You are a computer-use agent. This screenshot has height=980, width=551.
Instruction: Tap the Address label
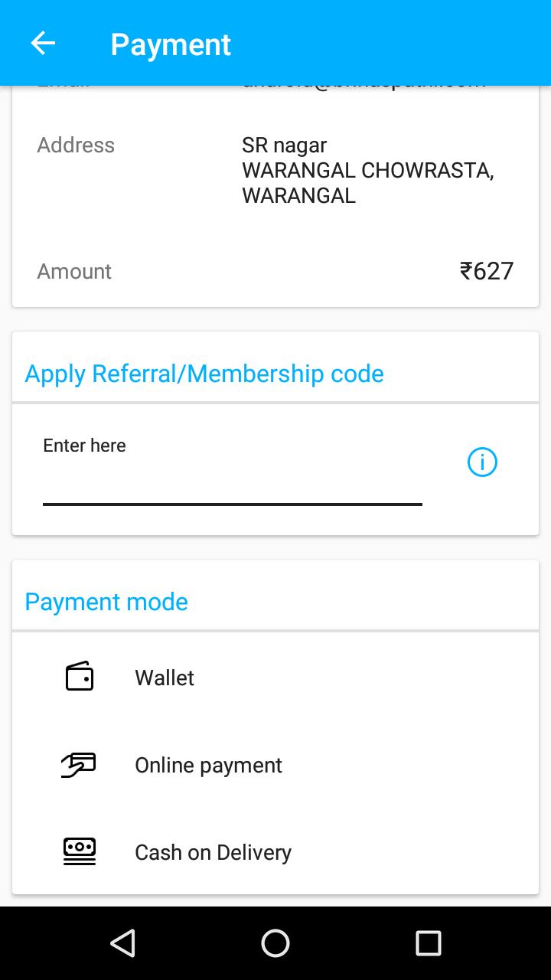pyautogui.click(x=76, y=145)
